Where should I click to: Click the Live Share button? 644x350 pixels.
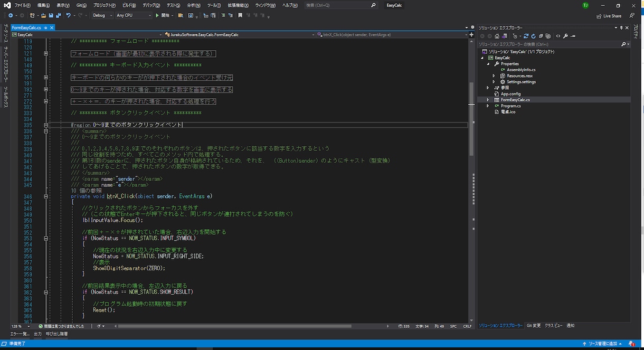(609, 16)
